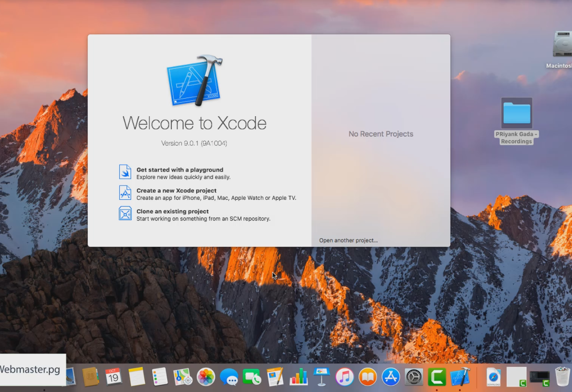Launch Reminders from the Dock

(x=160, y=377)
